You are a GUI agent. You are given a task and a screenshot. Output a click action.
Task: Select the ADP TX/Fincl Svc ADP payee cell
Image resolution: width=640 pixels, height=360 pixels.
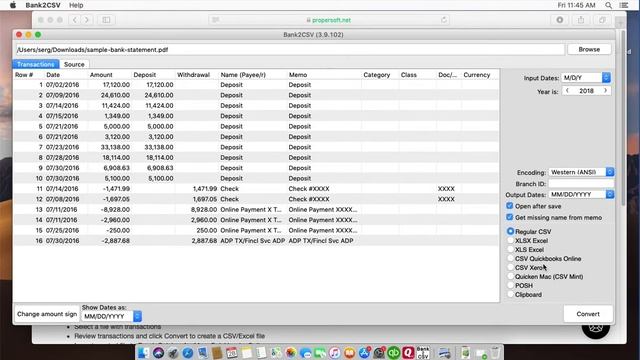[252, 241]
